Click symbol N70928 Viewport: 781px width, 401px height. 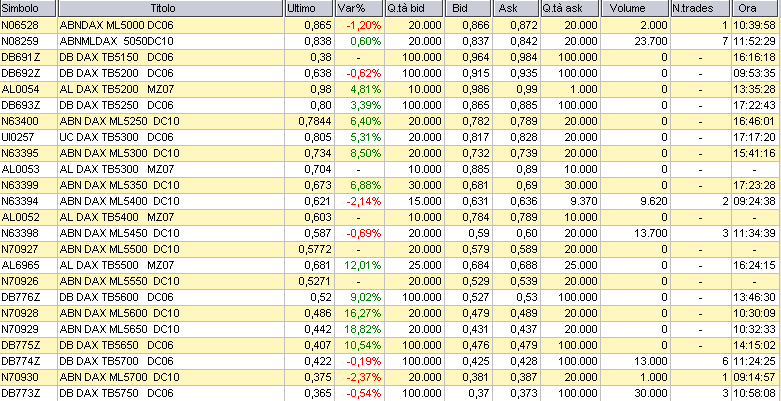tap(20, 313)
